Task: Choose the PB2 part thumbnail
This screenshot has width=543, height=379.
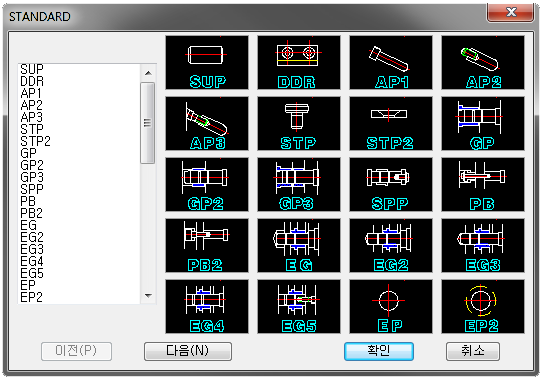Action: pos(207,245)
